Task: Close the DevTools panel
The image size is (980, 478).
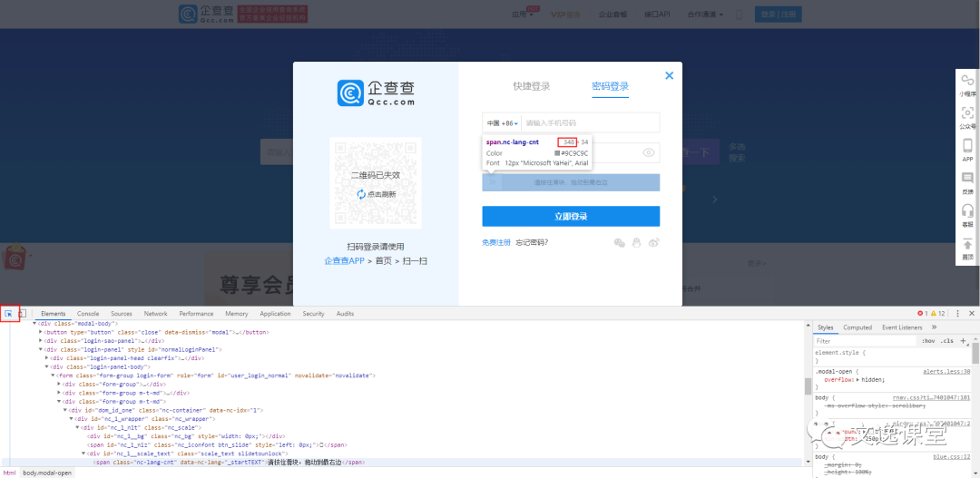Action: coord(972,313)
